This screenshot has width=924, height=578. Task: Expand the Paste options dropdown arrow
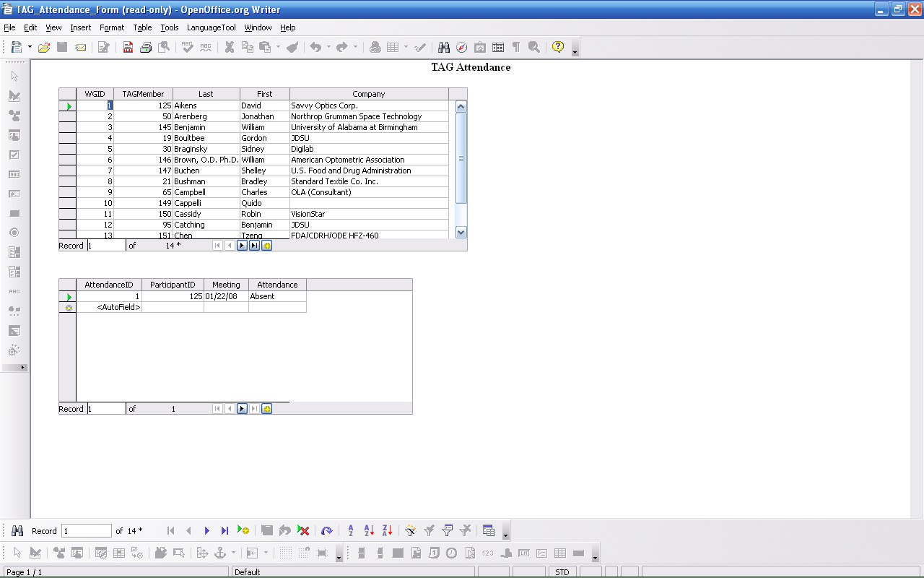[278, 47]
